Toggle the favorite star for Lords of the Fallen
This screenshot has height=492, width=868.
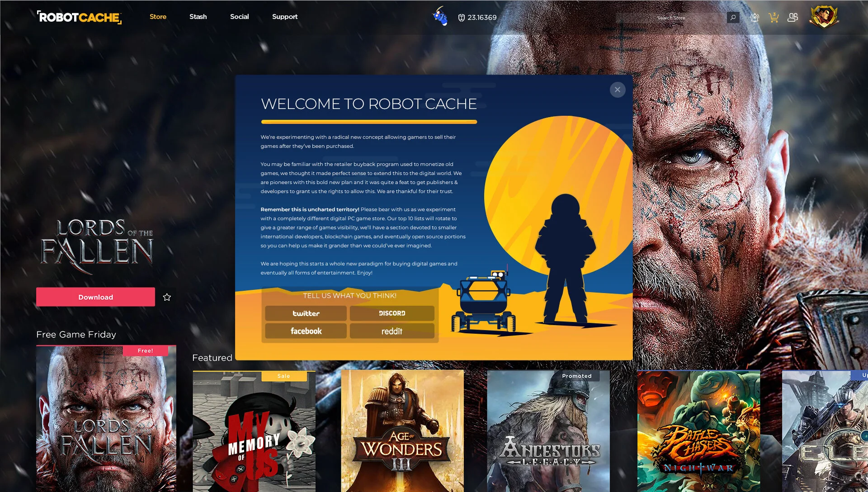click(x=167, y=297)
